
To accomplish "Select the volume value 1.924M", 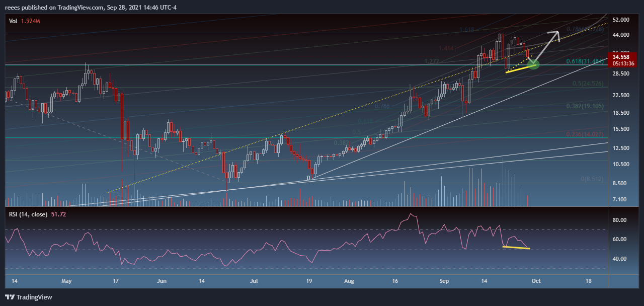I will pos(31,21).
